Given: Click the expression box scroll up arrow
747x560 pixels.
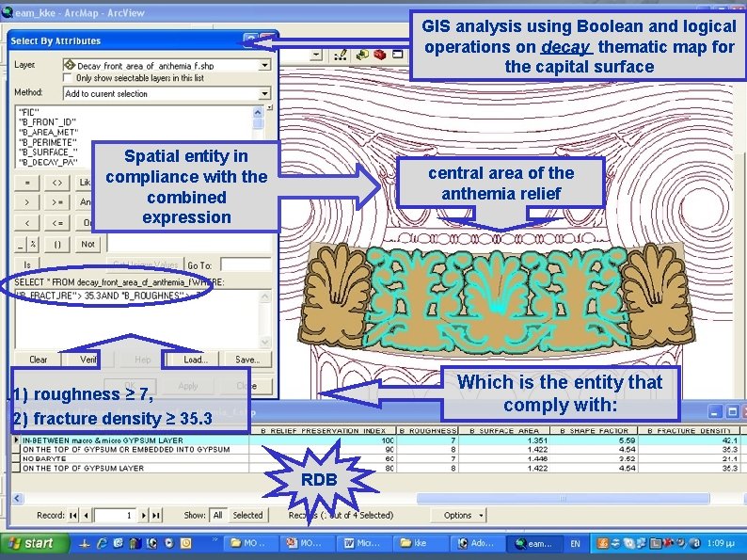Looking at the screenshot, I should tap(265, 296).
